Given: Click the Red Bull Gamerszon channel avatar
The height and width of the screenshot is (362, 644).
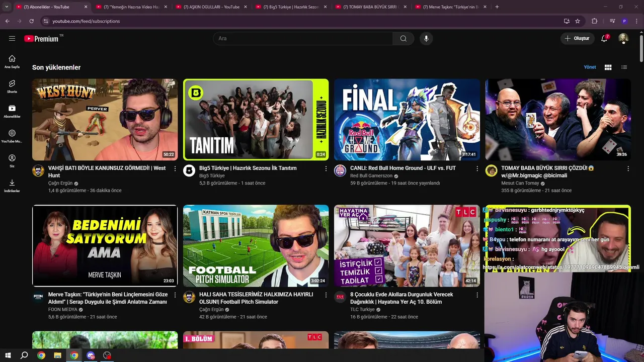Looking at the screenshot, I should 340,170.
